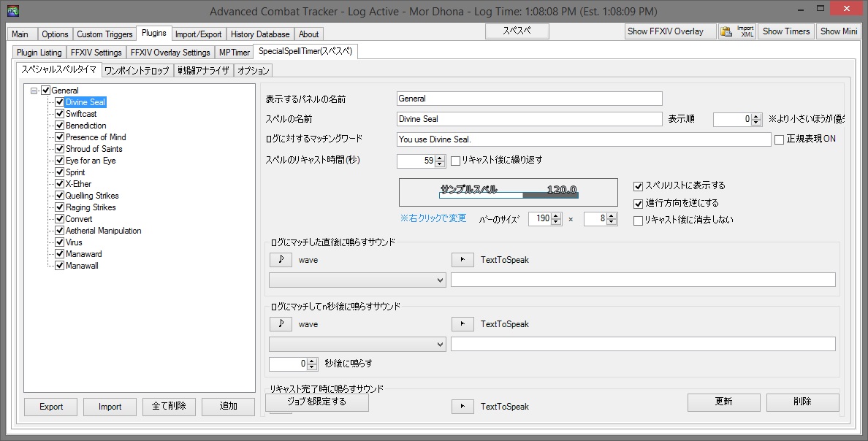Open the ワンポイントテロップ tab
The height and width of the screenshot is (441, 868).
pyautogui.click(x=137, y=71)
